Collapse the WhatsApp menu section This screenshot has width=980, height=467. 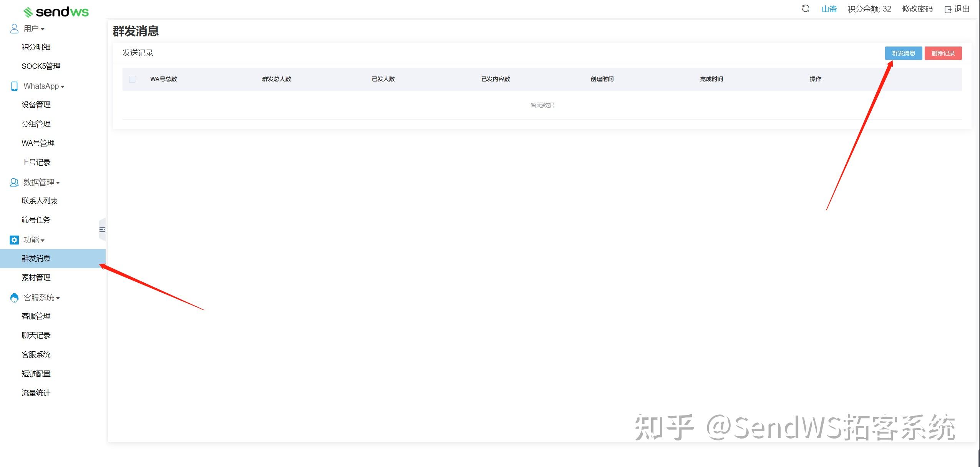click(43, 86)
